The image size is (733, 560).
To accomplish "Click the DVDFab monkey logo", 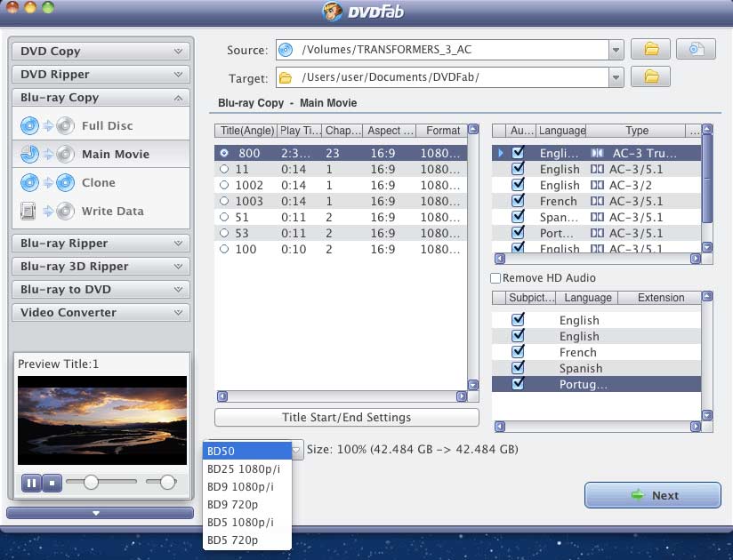I will click(x=333, y=12).
